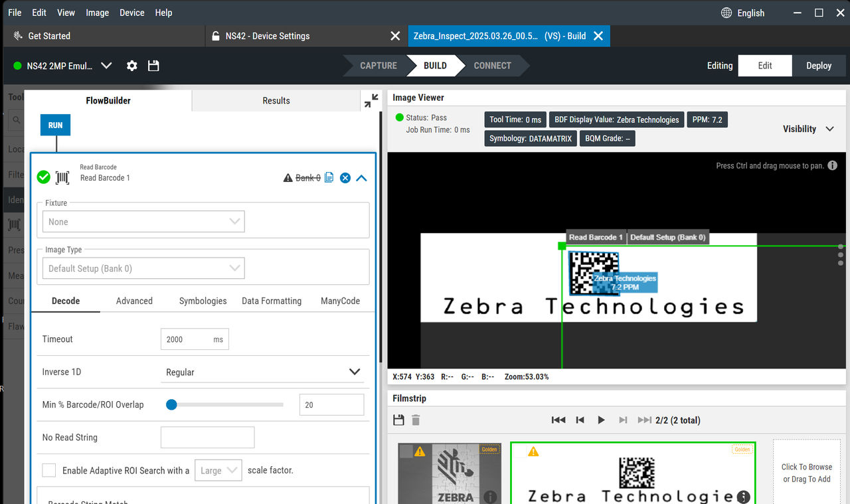Open three-dot handle at image viewer edge
850x504 pixels.
[841, 254]
